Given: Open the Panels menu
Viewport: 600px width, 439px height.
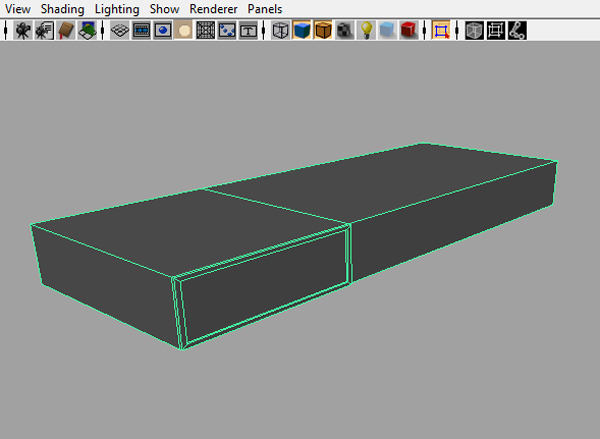Looking at the screenshot, I should click(265, 9).
